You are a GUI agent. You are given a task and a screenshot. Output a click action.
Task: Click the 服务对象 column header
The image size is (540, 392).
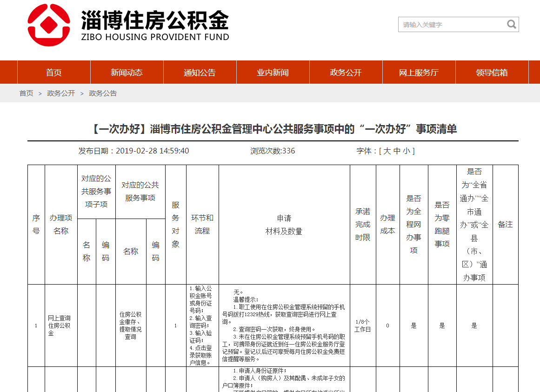(176, 225)
